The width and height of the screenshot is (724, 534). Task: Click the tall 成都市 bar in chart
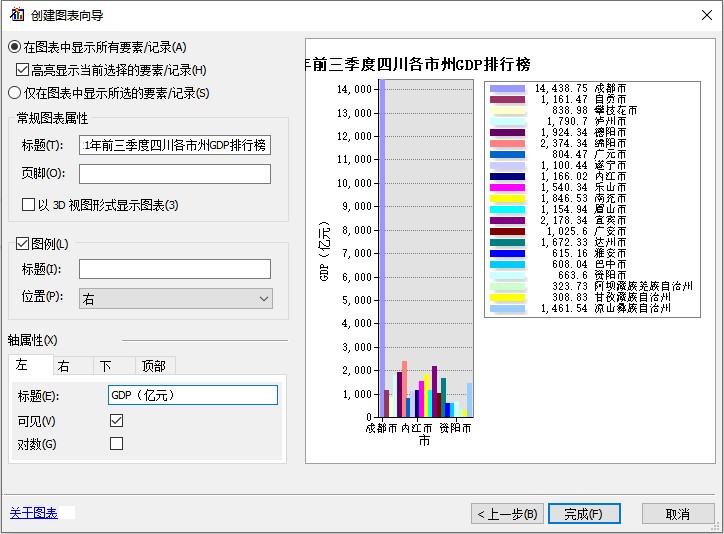tap(382, 248)
